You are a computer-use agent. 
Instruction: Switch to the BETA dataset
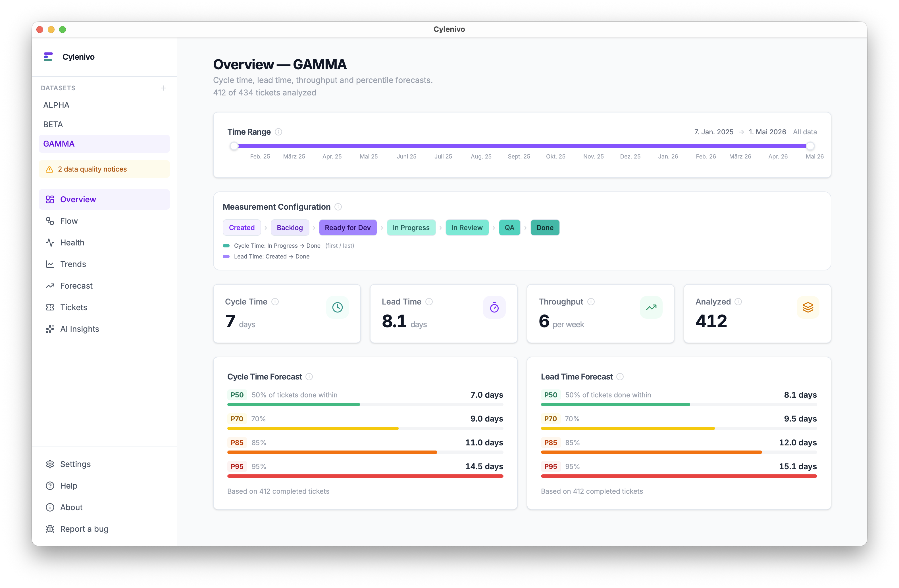coord(53,125)
